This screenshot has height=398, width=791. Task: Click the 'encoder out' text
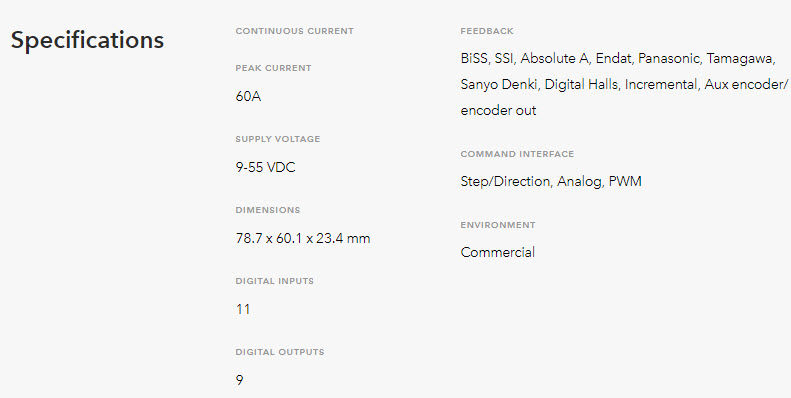tap(498, 111)
